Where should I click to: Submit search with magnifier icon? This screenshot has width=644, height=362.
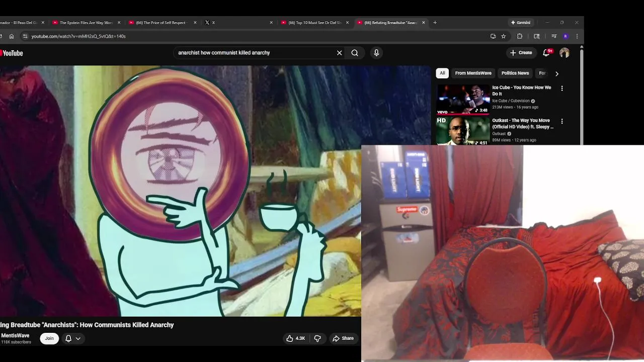click(x=355, y=53)
